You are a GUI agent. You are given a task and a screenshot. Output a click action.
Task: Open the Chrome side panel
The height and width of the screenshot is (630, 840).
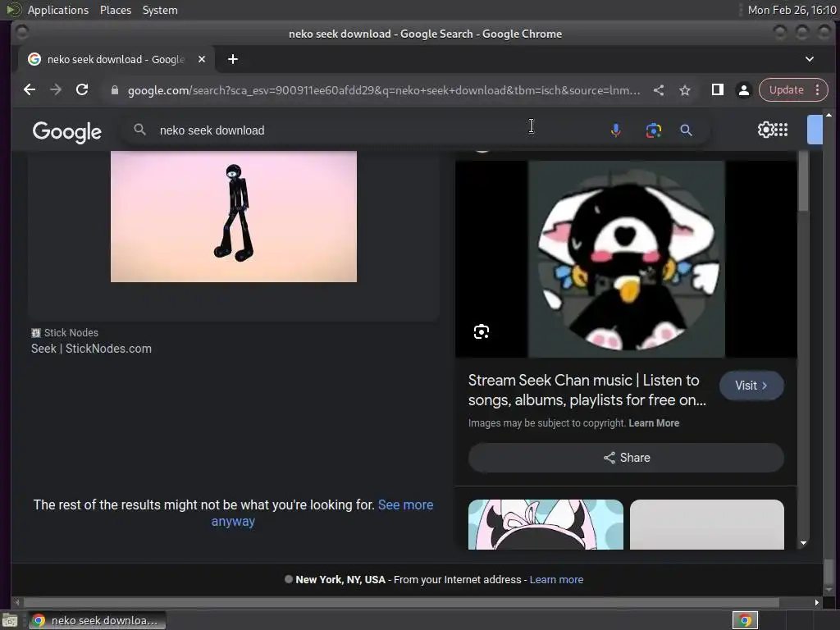tap(717, 90)
